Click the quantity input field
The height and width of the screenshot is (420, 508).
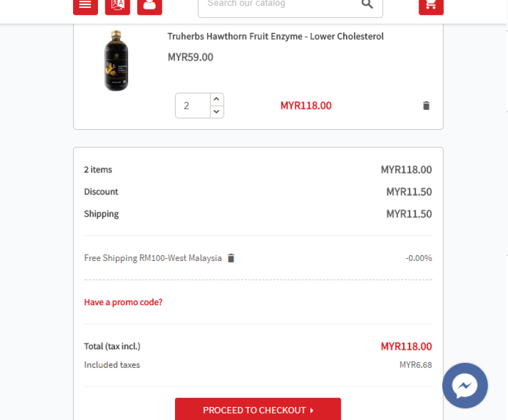point(193,106)
